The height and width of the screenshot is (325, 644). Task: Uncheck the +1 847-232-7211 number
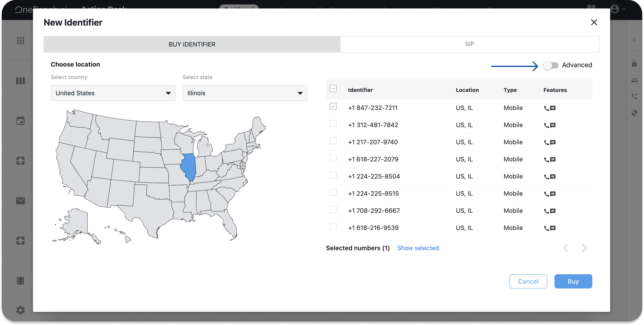(333, 107)
